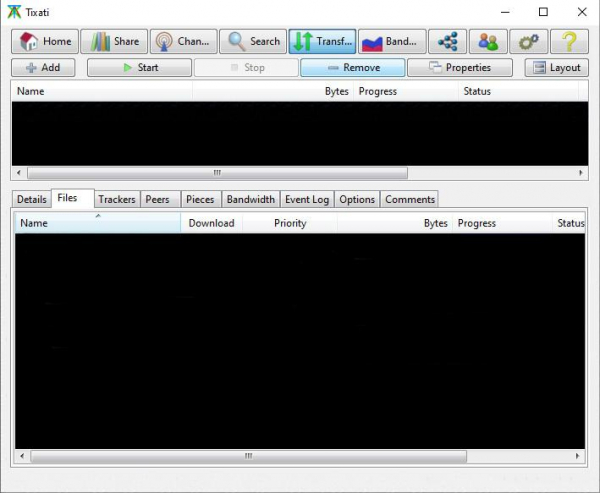
Task: Open Settings via the gears icon
Action: pyautogui.click(x=529, y=41)
